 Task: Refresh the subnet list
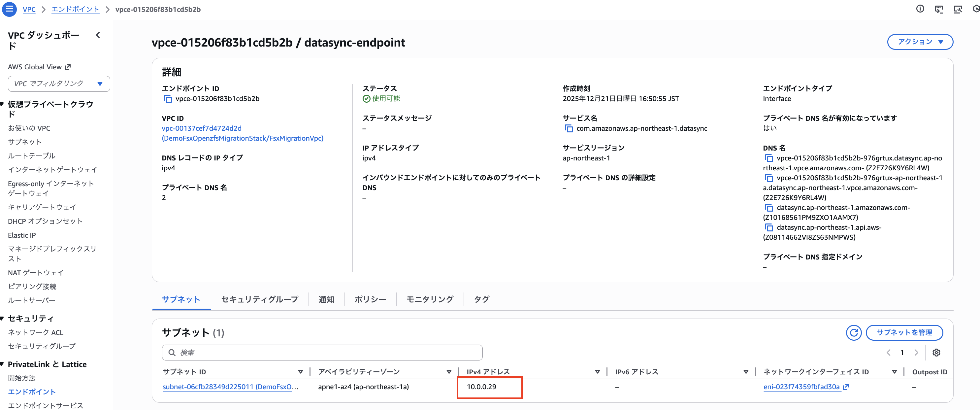[x=854, y=332]
